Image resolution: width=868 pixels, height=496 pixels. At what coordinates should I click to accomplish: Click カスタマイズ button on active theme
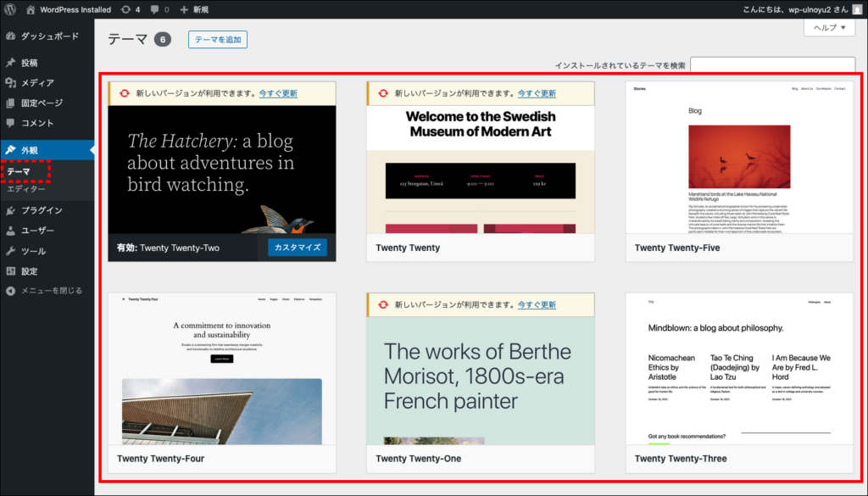(x=298, y=248)
